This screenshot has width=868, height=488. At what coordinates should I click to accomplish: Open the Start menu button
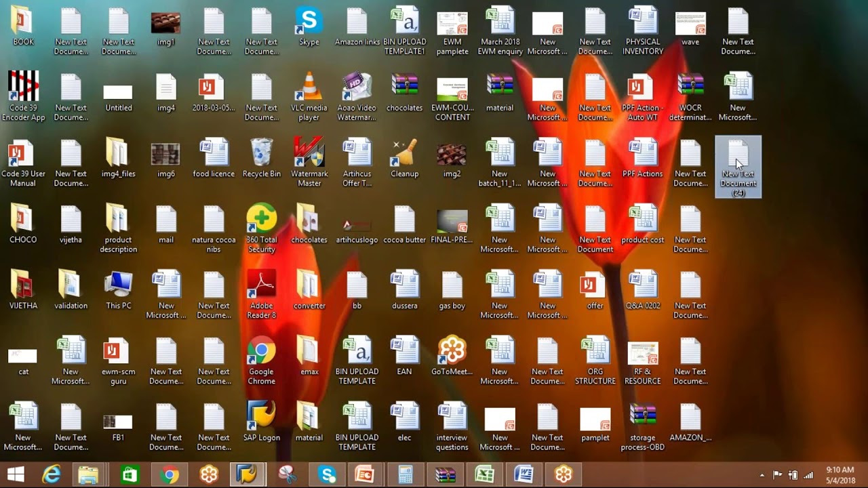pyautogui.click(x=16, y=474)
